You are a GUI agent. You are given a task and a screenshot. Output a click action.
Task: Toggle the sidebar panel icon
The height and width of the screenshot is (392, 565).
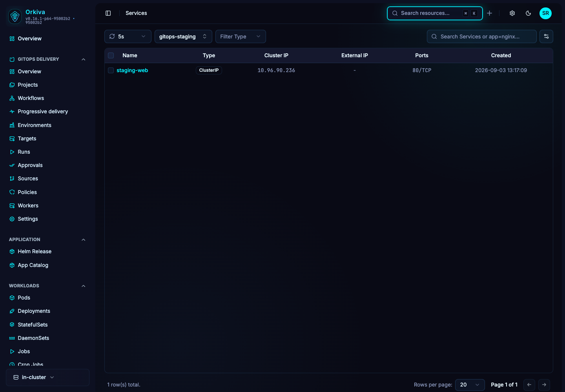point(108,13)
